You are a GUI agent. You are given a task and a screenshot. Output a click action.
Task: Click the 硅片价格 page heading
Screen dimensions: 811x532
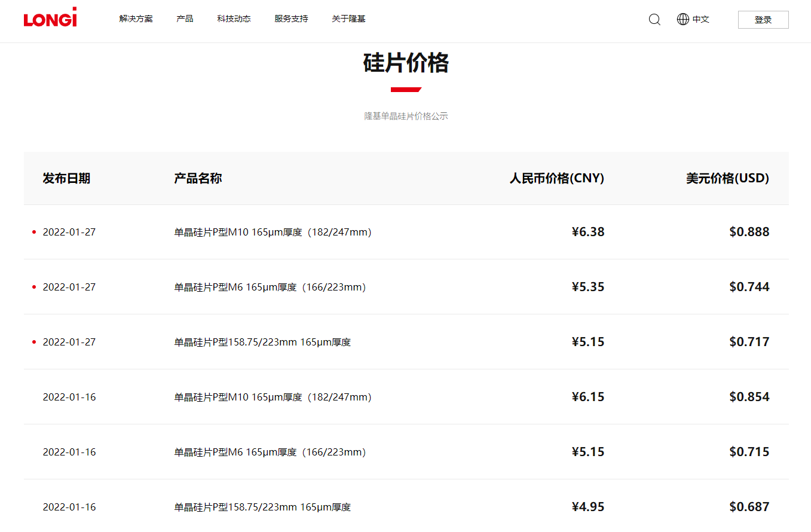pos(406,63)
